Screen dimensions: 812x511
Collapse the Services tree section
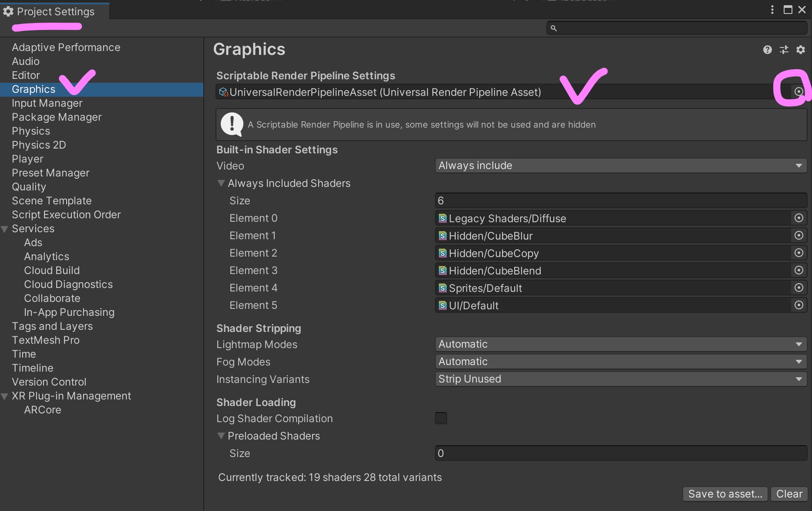click(5, 229)
